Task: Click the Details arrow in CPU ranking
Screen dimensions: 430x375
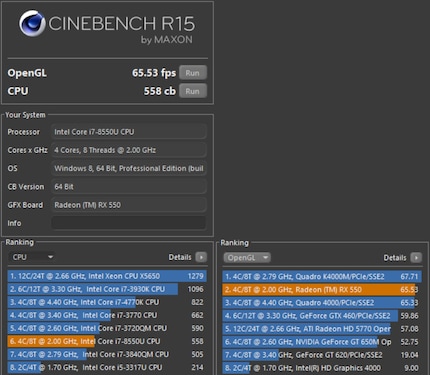Action: click(201, 257)
